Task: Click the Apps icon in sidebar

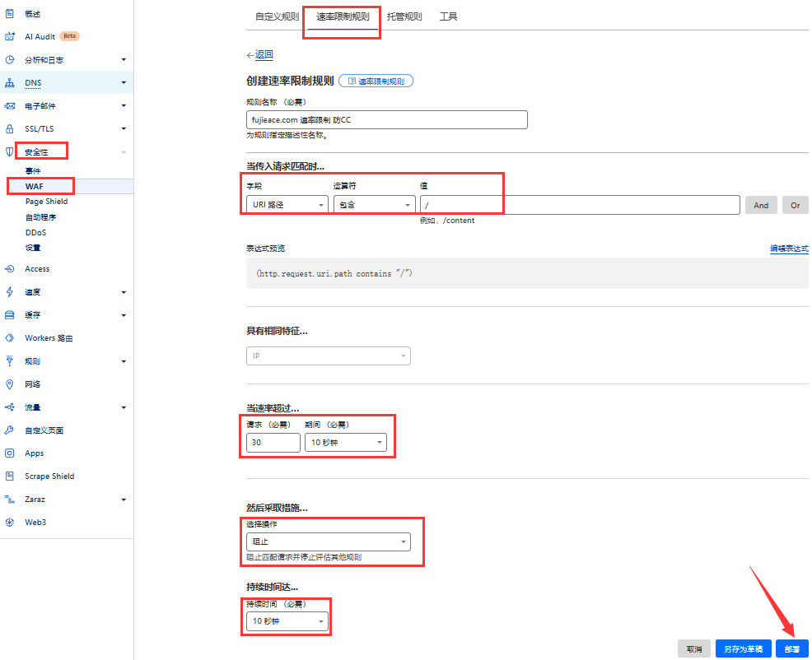Action: point(9,453)
